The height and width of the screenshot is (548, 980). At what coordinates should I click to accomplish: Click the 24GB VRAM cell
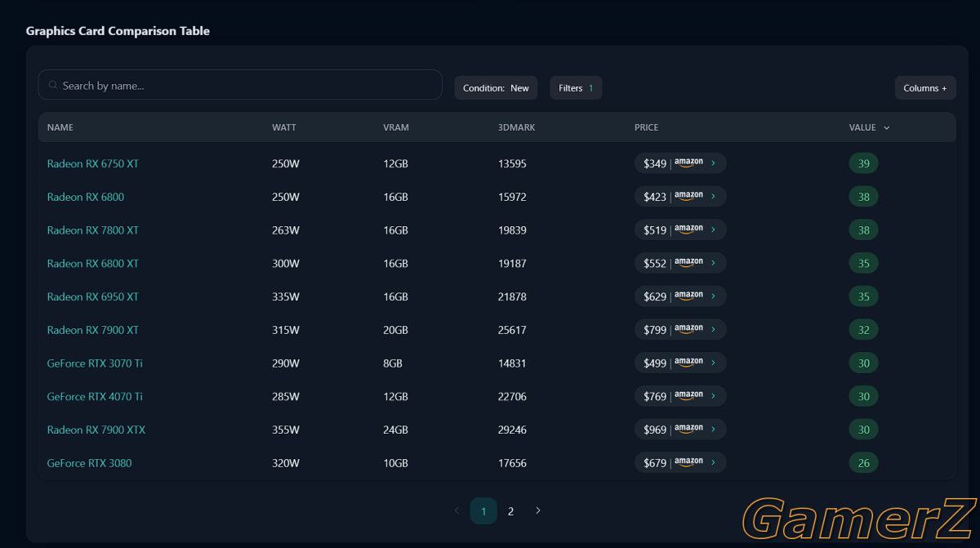(395, 430)
